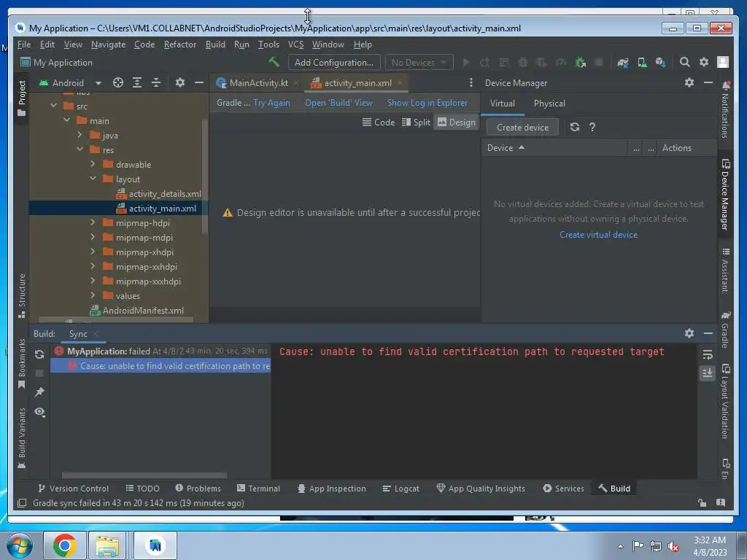The width and height of the screenshot is (747, 560).
Task: Click the Open 'Build' View link
Action: [338, 103]
